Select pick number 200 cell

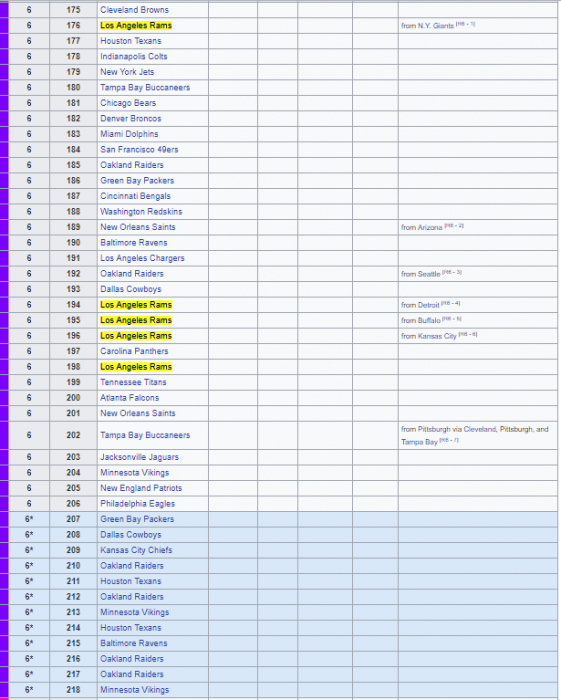pos(73,398)
